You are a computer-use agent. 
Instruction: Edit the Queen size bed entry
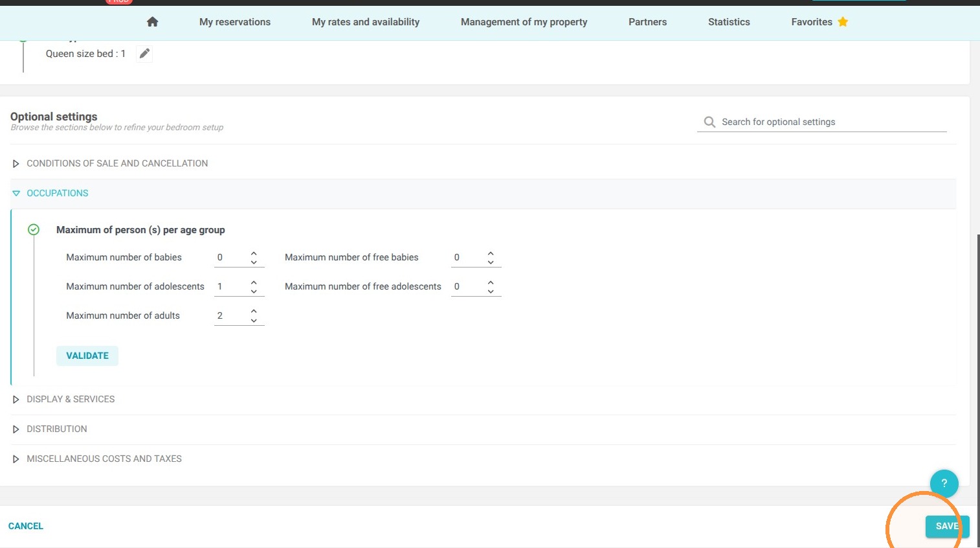coord(145,54)
